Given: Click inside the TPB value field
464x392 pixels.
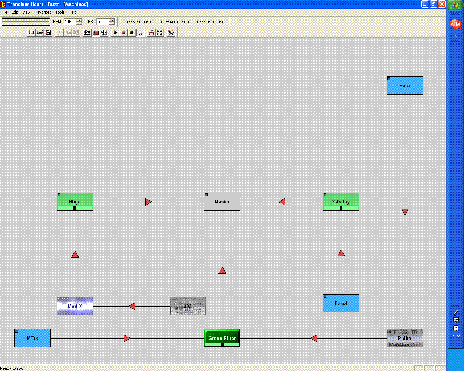Looking at the screenshot, I should tap(103, 22).
